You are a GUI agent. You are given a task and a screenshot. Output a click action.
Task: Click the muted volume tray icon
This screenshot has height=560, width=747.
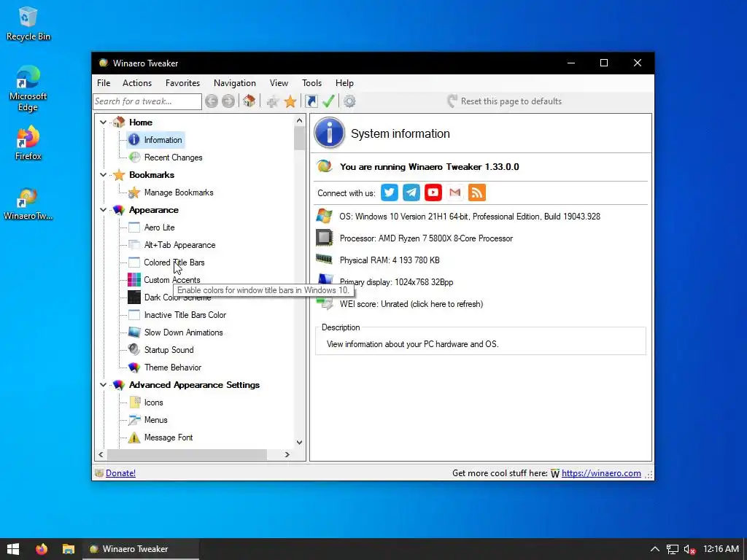[x=689, y=549]
